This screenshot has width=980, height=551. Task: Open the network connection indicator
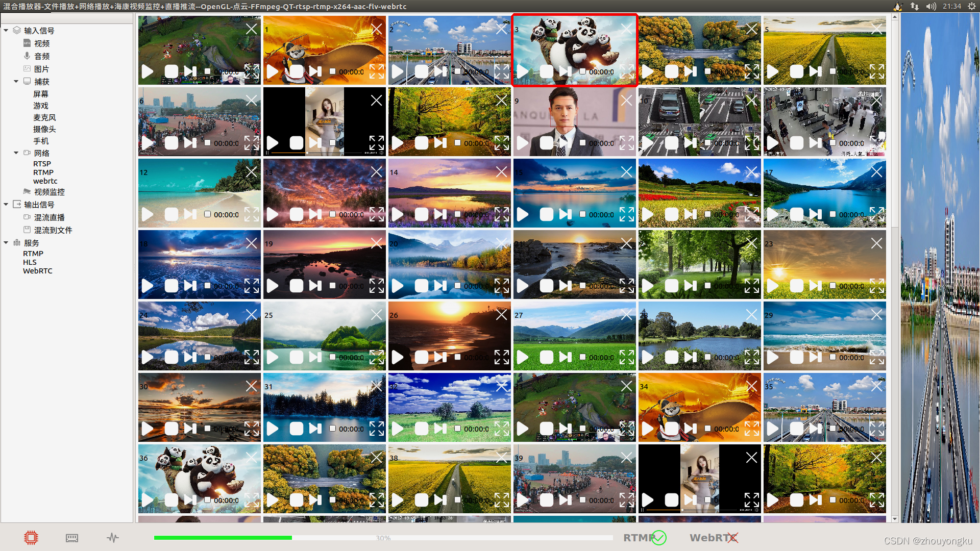pyautogui.click(x=914, y=6)
